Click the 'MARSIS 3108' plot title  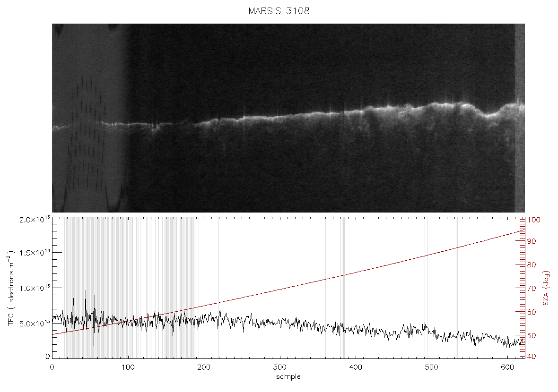pyautogui.click(x=279, y=11)
